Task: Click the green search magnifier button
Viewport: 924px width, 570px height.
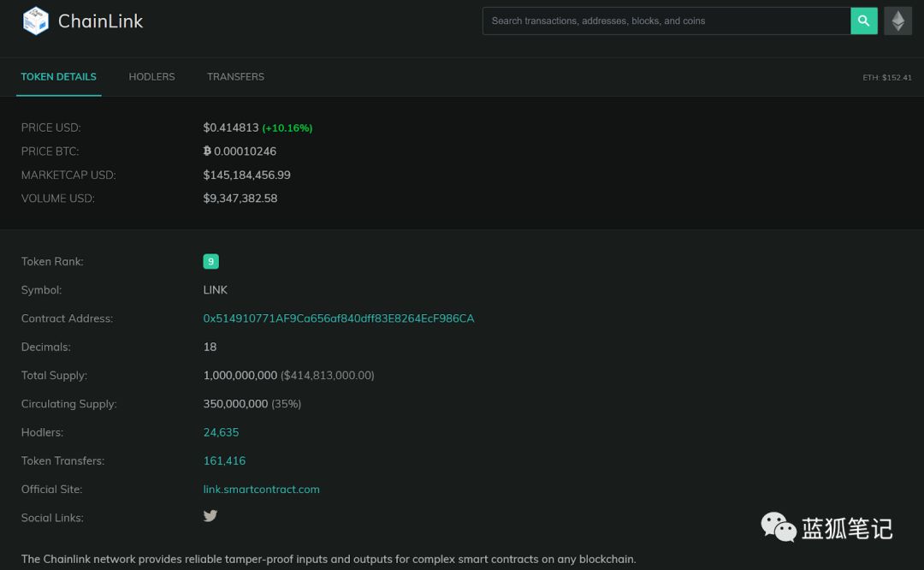Action: pos(864,21)
